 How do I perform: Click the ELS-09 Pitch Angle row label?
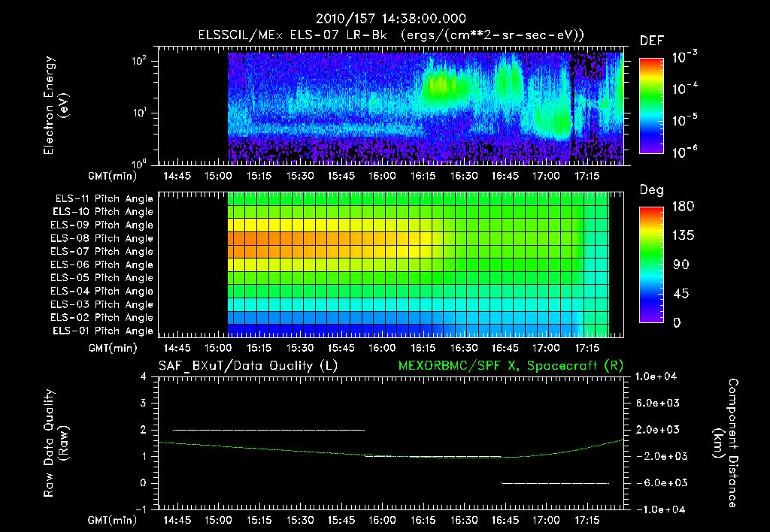(x=102, y=225)
